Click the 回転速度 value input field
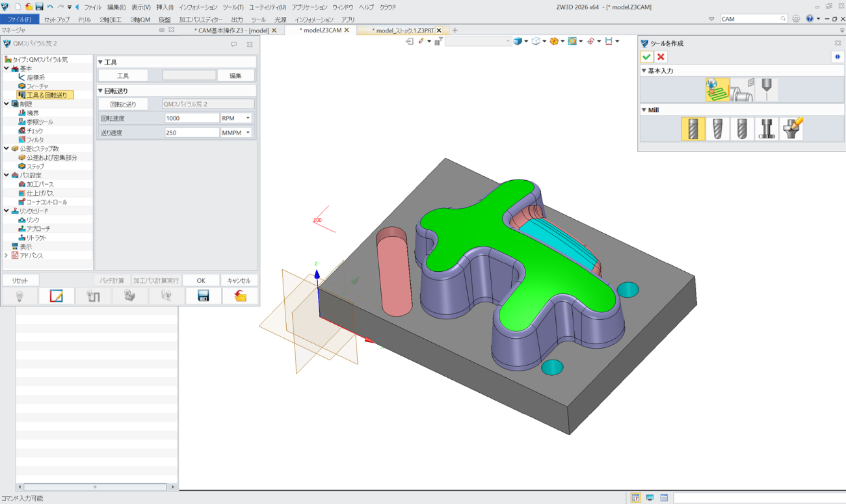Viewport: 846px width, 504px height. click(x=192, y=118)
